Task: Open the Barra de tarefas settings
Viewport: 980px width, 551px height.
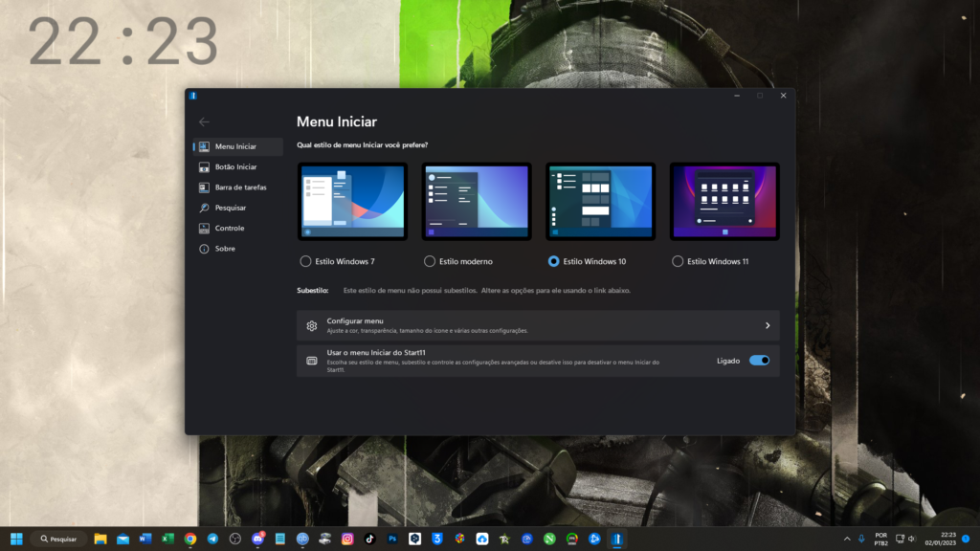Action: (x=240, y=187)
